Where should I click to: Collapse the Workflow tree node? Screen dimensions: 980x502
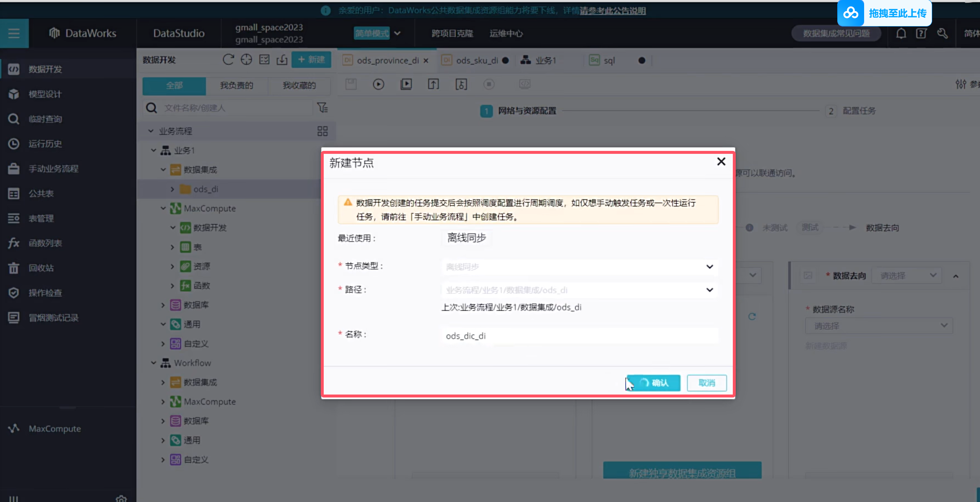coord(153,363)
